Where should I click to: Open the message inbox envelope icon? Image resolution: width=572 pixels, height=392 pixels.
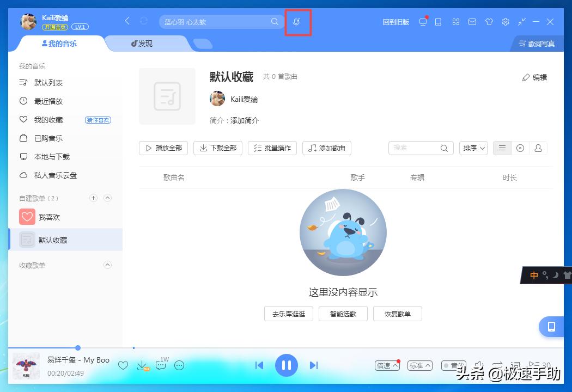(473, 22)
